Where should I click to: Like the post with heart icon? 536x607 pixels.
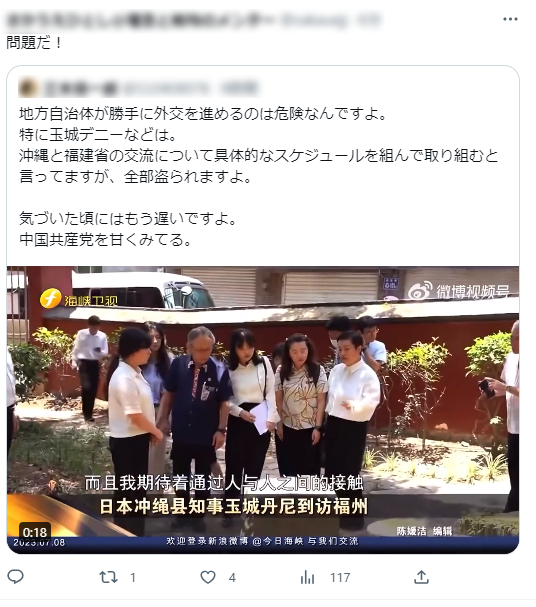(x=208, y=577)
